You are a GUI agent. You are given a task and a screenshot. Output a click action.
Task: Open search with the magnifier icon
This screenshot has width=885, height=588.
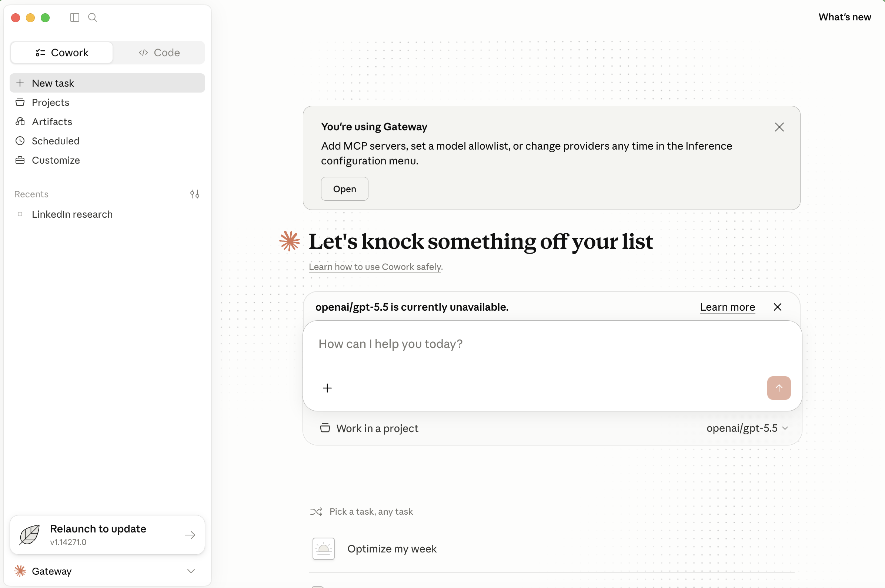coord(93,18)
